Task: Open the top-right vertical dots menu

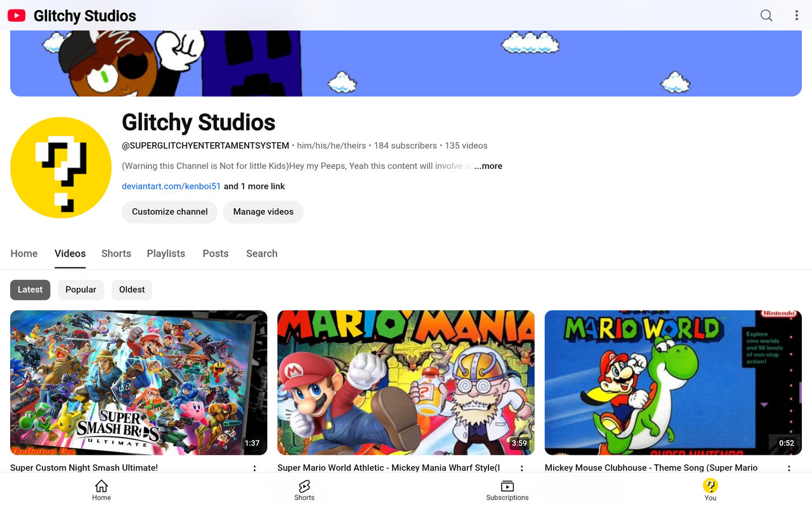Action: (x=797, y=15)
